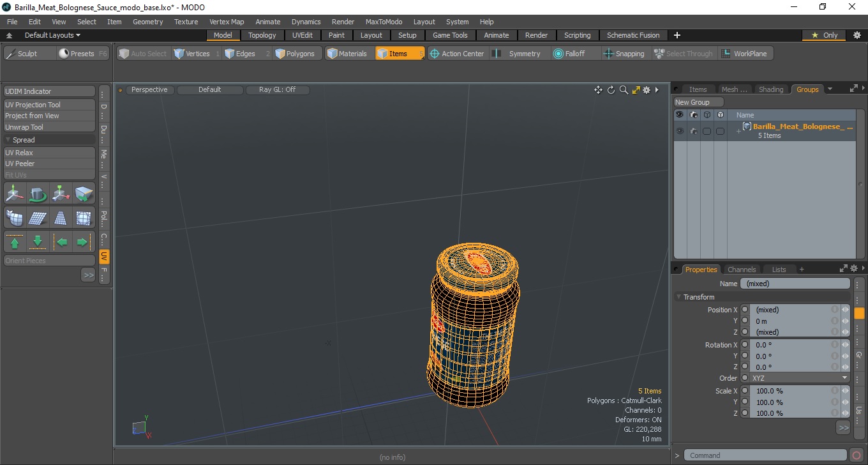Open the Shading panel tab
The width and height of the screenshot is (868, 465).
pyautogui.click(x=770, y=89)
